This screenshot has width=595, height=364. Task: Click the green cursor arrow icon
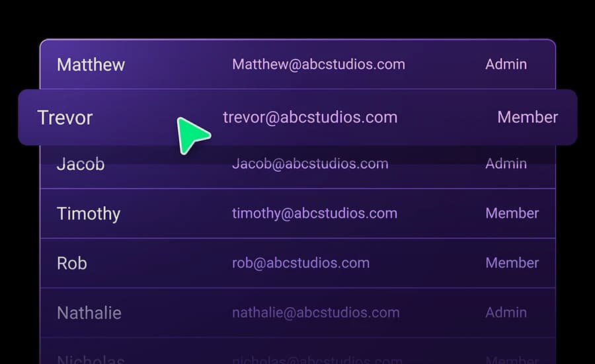(193, 135)
